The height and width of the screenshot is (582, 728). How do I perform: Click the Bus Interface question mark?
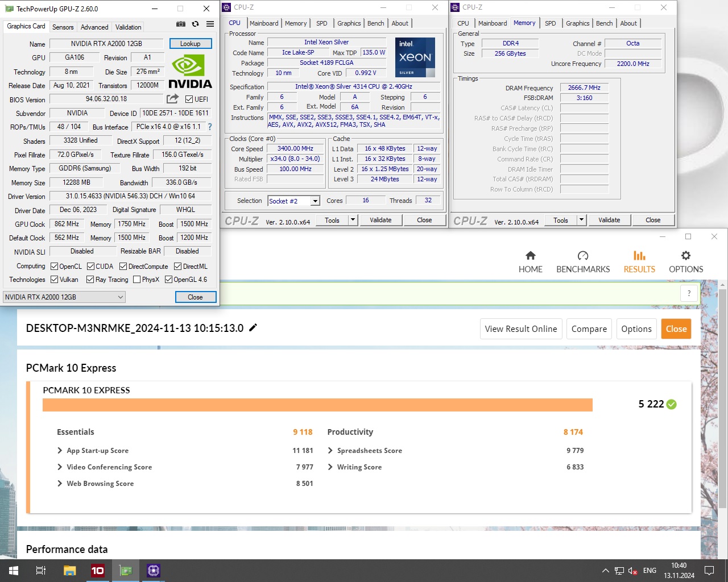tap(210, 127)
